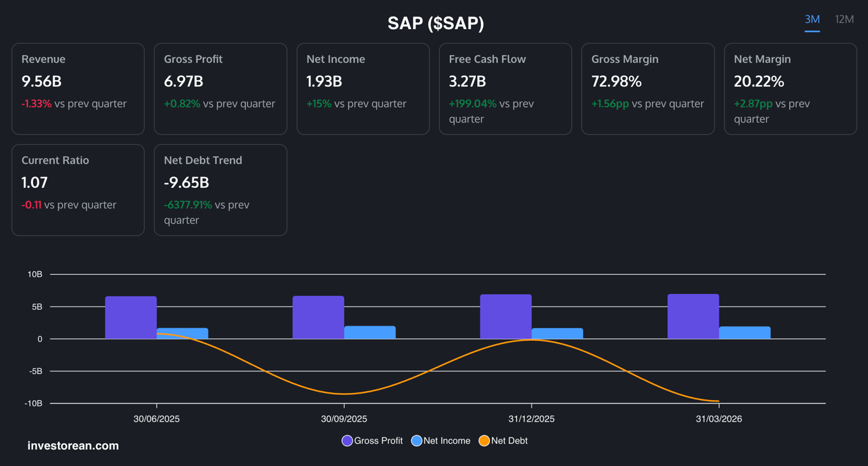Screen dimensions: 868x466
Task: Open the Net Income metric card
Action: [363, 89]
